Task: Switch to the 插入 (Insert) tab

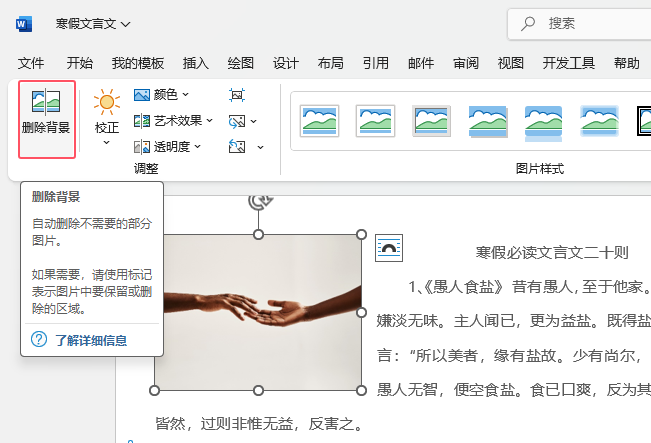Action: click(x=196, y=63)
